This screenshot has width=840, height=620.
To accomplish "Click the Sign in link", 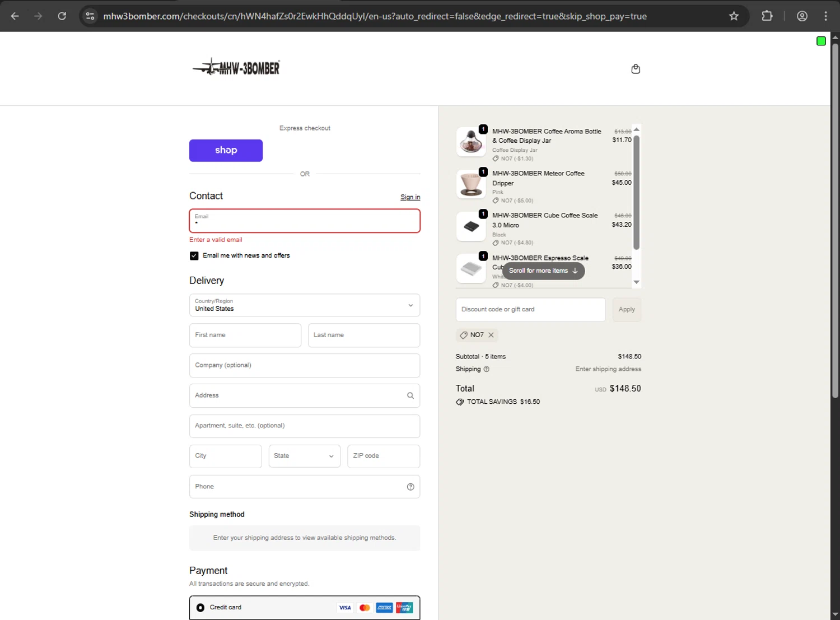I will tap(410, 197).
